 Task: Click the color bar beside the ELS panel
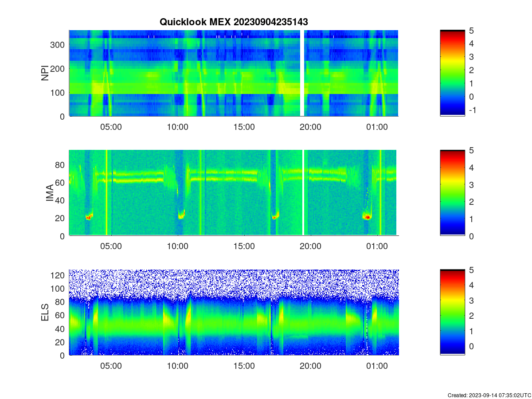[452, 313]
